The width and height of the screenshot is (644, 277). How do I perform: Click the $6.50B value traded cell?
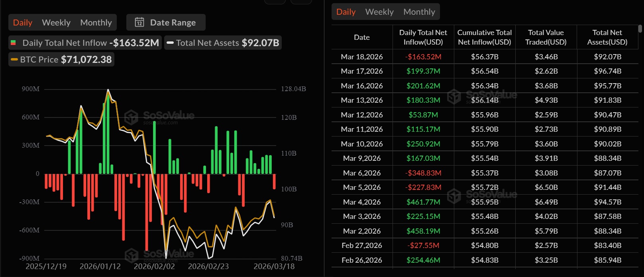546,187
